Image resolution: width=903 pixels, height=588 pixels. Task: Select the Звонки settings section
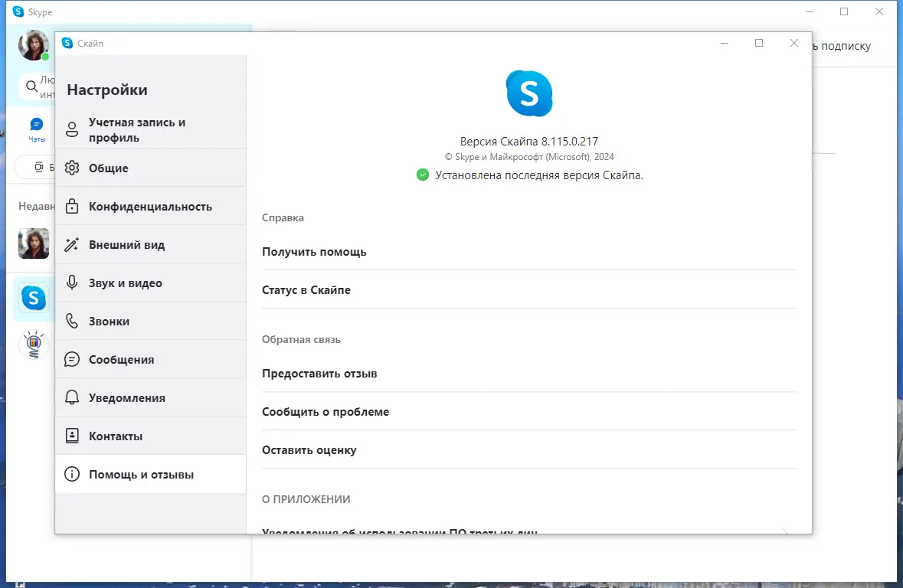[151, 321]
